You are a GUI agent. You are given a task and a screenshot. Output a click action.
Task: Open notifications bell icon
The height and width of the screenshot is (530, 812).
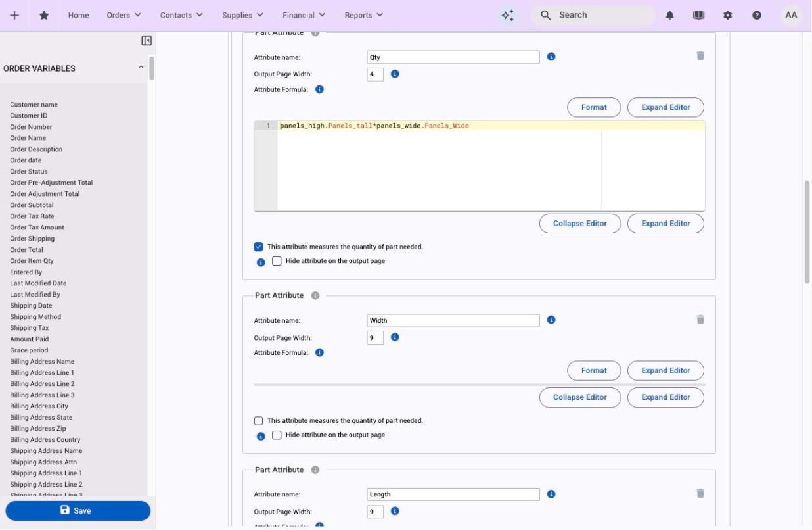point(670,15)
